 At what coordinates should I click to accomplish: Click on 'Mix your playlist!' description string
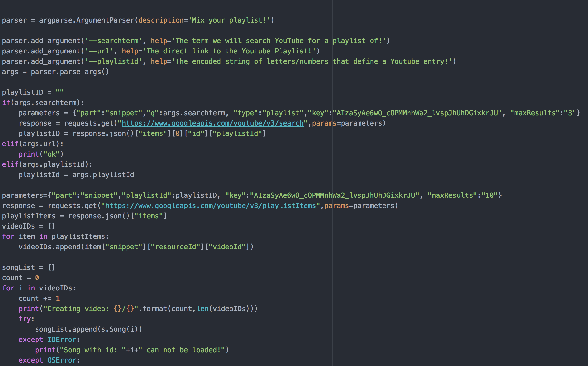point(229,20)
